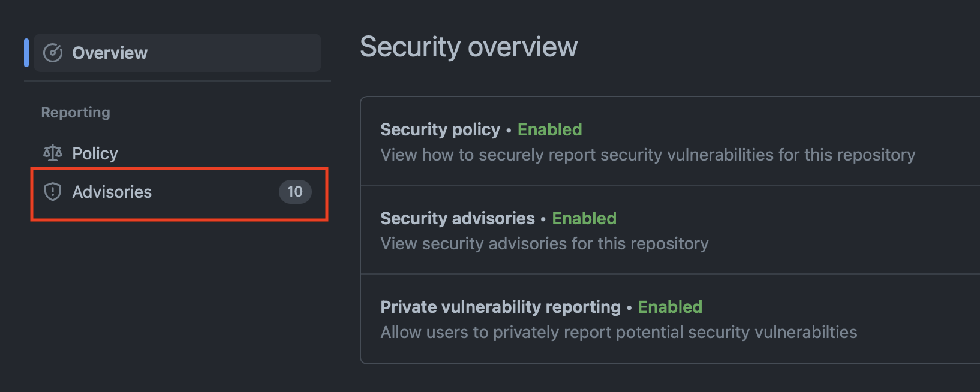
Task: Click the Advisories shield alert icon
Action: (x=53, y=192)
